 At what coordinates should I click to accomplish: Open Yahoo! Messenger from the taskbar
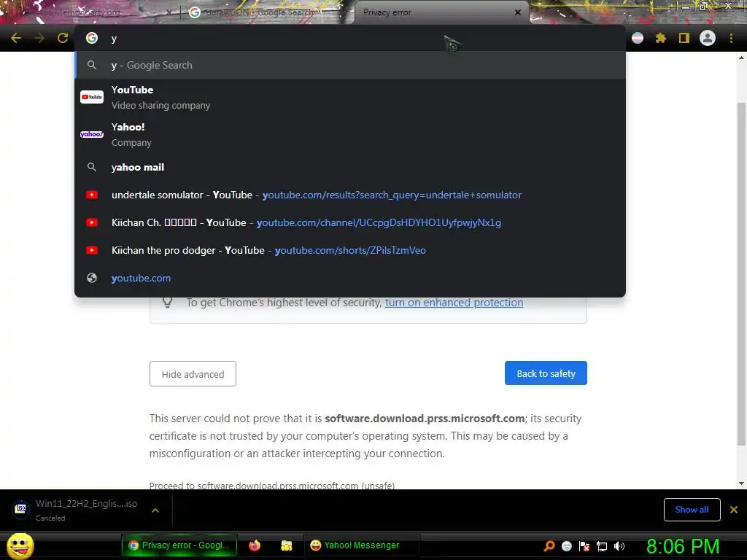click(360, 545)
